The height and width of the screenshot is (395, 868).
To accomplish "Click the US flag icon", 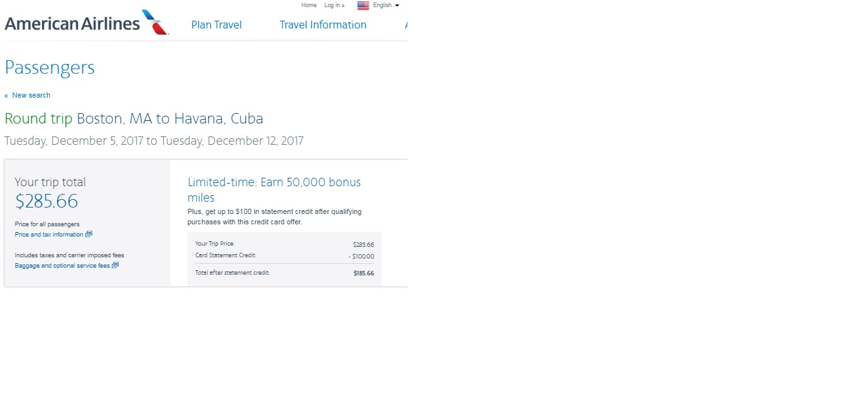I will 363,6.
